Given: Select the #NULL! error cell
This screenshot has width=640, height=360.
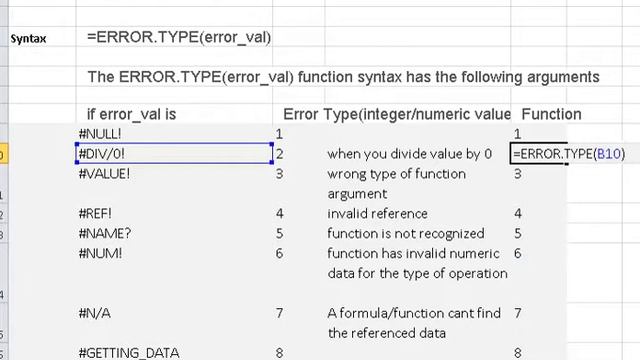Looking at the screenshot, I should 100,134.
